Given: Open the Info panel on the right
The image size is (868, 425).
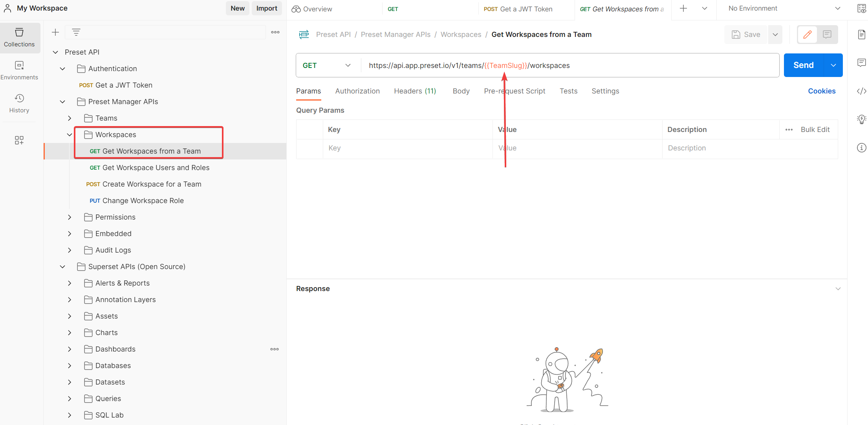Looking at the screenshot, I should point(861,148).
